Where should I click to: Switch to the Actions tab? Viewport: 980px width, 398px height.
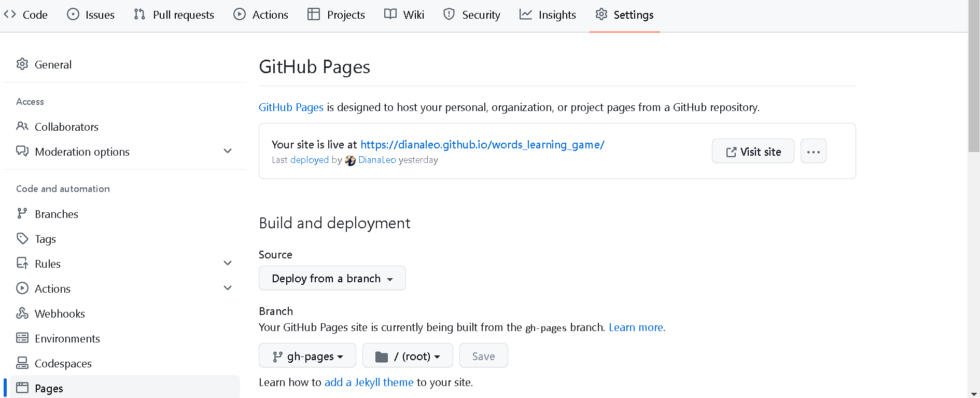(261, 15)
